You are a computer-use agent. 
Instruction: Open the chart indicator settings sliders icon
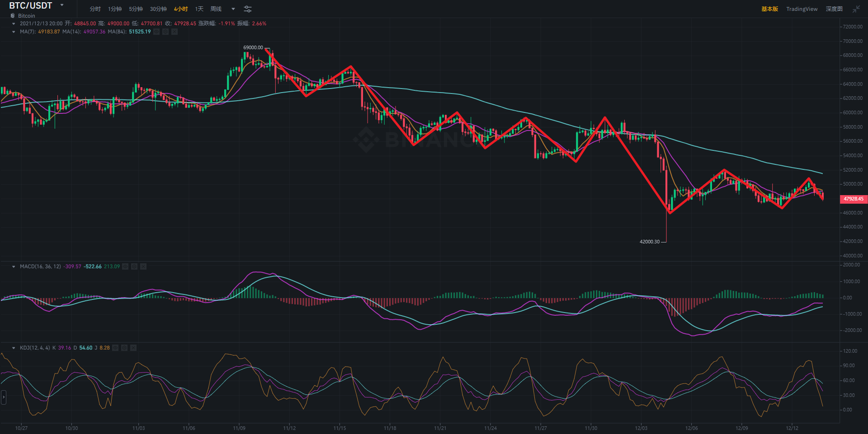248,9
